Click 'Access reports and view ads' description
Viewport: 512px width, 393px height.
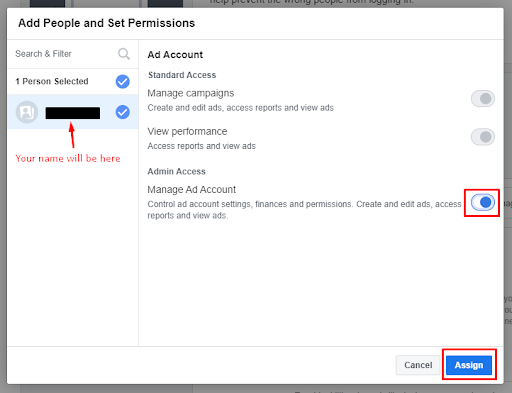coord(202,146)
